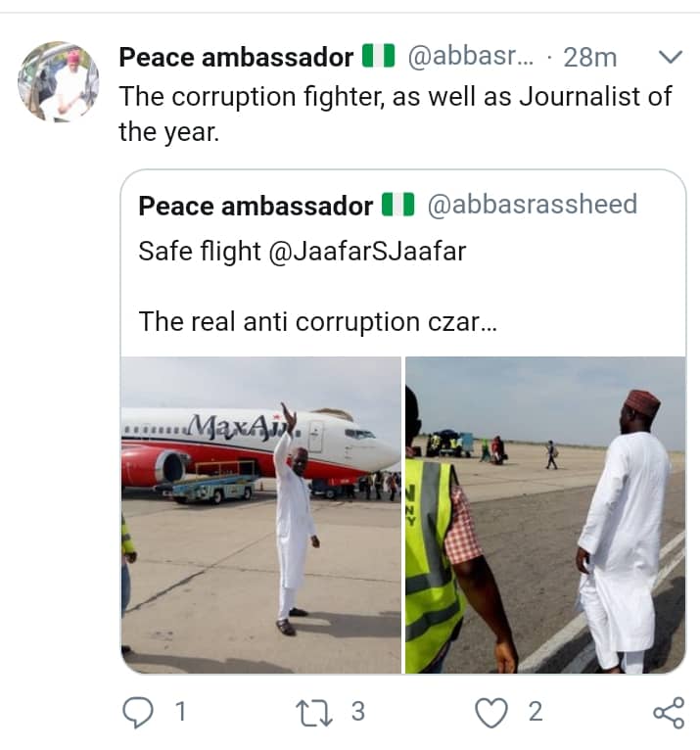Click the retweet count "3"

[x=357, y=712]
